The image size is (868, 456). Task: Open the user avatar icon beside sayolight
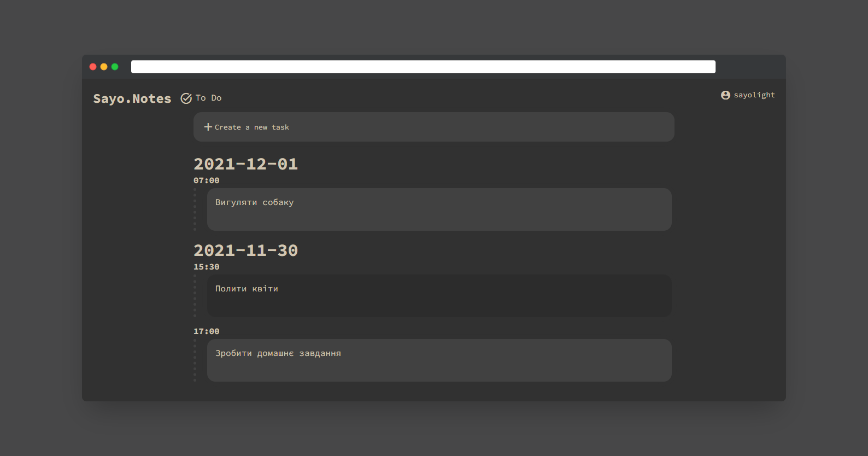[x=725, y=95]
